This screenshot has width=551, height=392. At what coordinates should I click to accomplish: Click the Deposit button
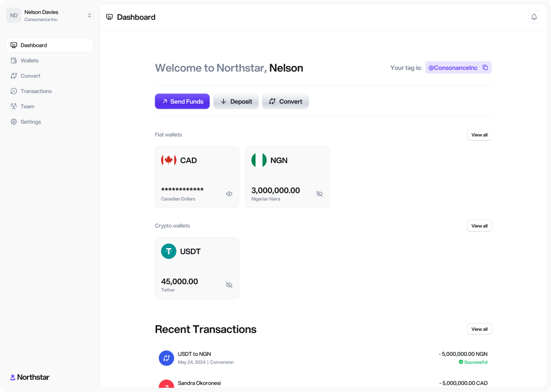click(x=236, y=101)
